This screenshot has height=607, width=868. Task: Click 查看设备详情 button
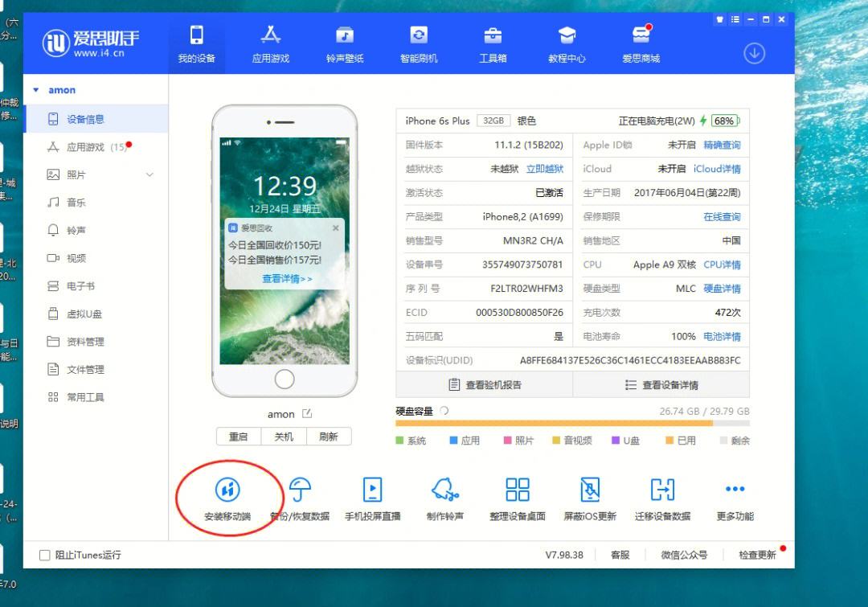tap(661, 384)
